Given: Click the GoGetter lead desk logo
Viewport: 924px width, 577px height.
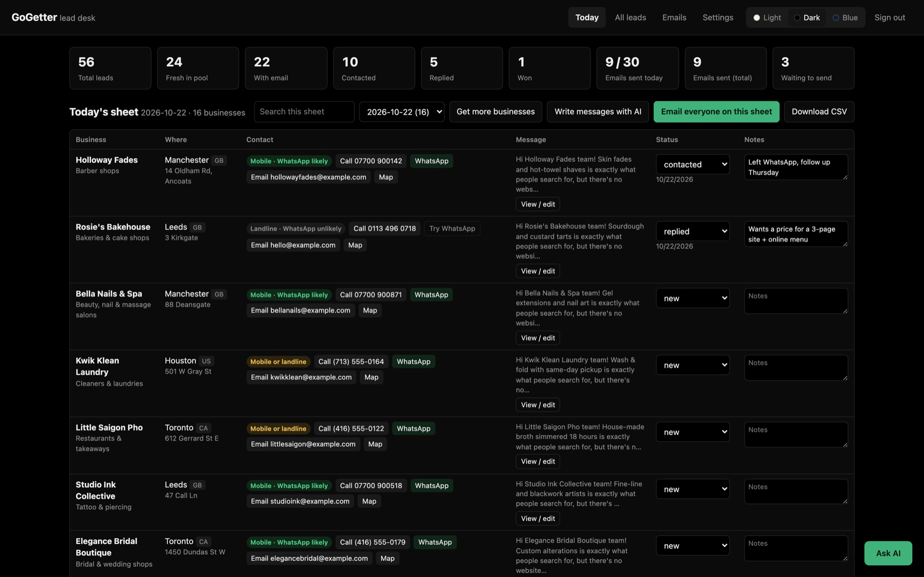Looking at the screenshot, I should [x=53, y=18].
